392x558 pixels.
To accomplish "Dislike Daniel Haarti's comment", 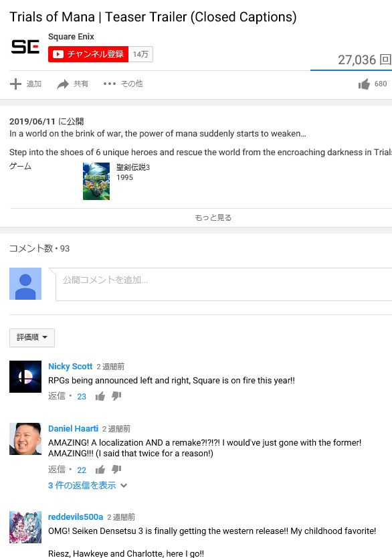I will tap(116, 470).
